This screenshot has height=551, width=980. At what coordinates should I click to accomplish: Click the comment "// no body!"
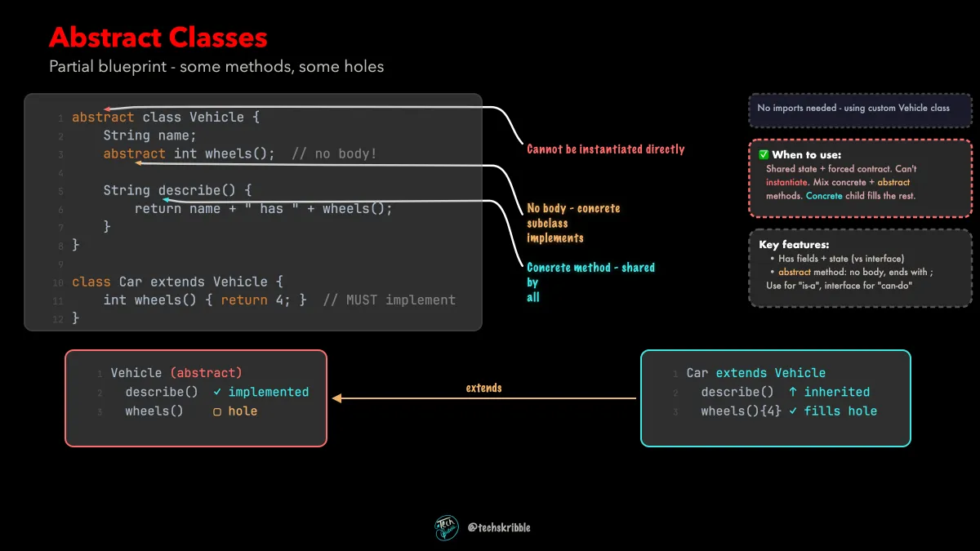(x=335, y=153)
